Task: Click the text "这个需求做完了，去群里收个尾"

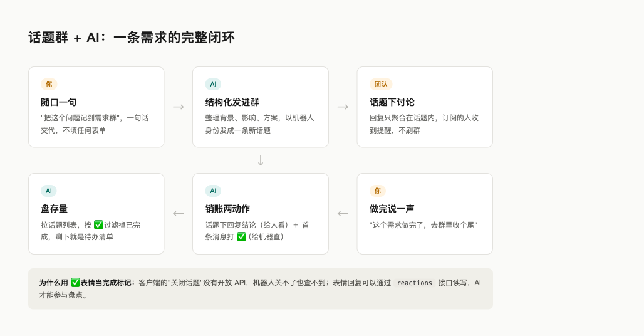Action: (423, 224)
